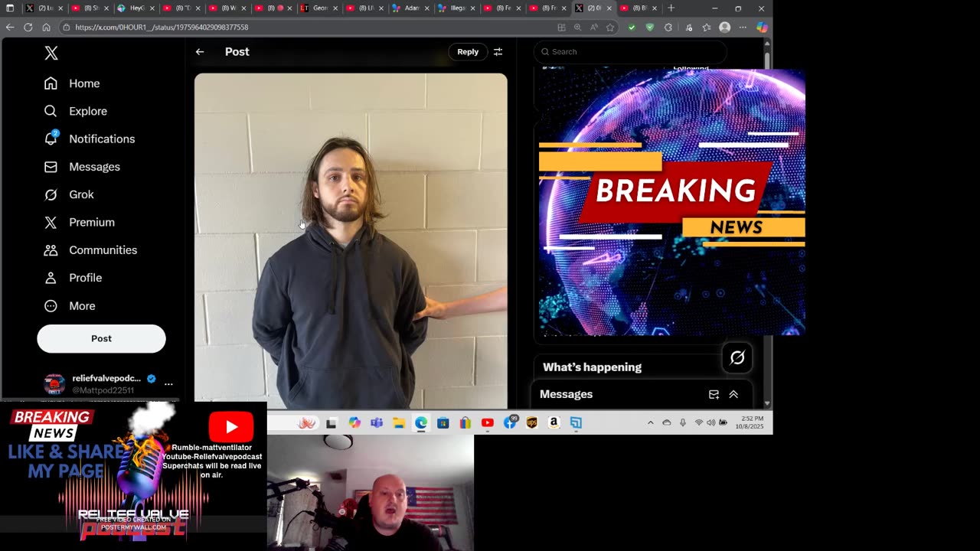Open browser Settings and more menu
This screenshot has height=551, width=980.
pyautogui.click(x=743, y=27)
